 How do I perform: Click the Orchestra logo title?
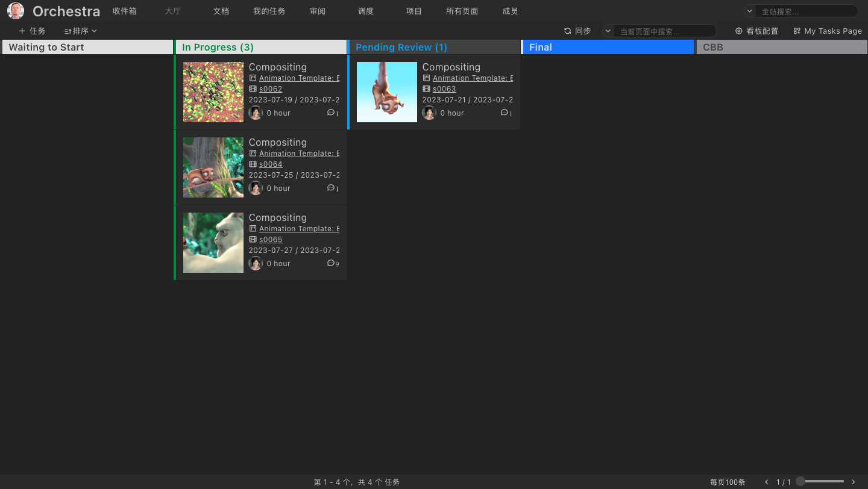click(66, 11)
